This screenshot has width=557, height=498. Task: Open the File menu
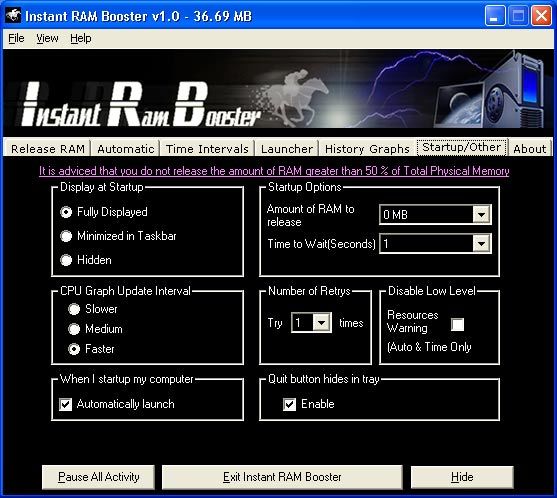[16, 38]
